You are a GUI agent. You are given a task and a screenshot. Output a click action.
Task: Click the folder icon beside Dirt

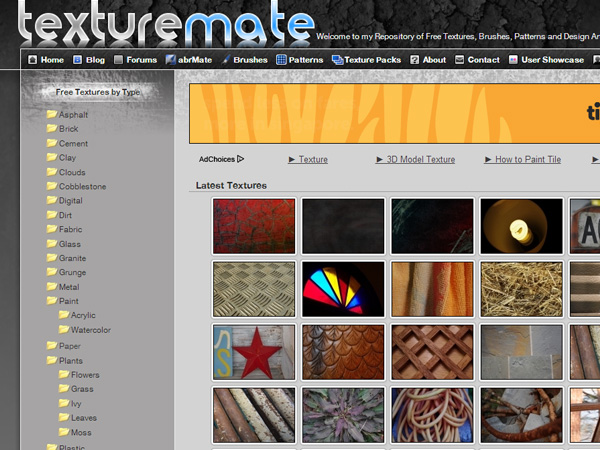coord(52,214)
